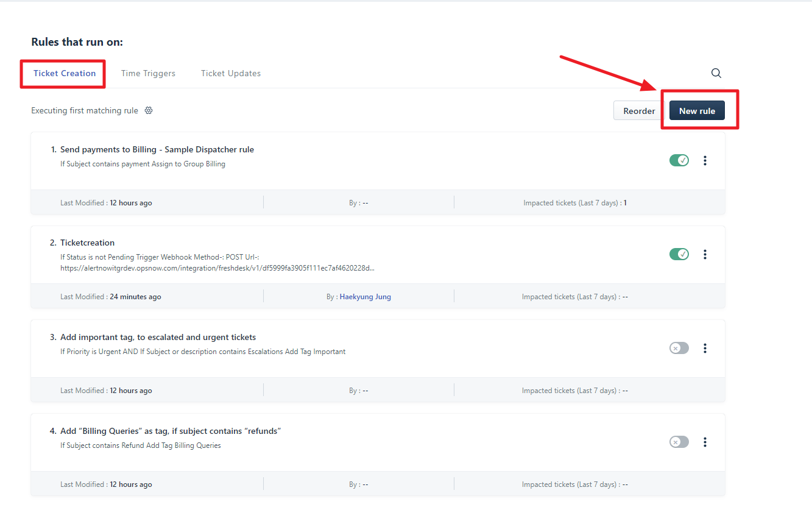Enable the Billing Queries refunds rule toggle
Screen dimensions: 812x532
tap(679, 442)
